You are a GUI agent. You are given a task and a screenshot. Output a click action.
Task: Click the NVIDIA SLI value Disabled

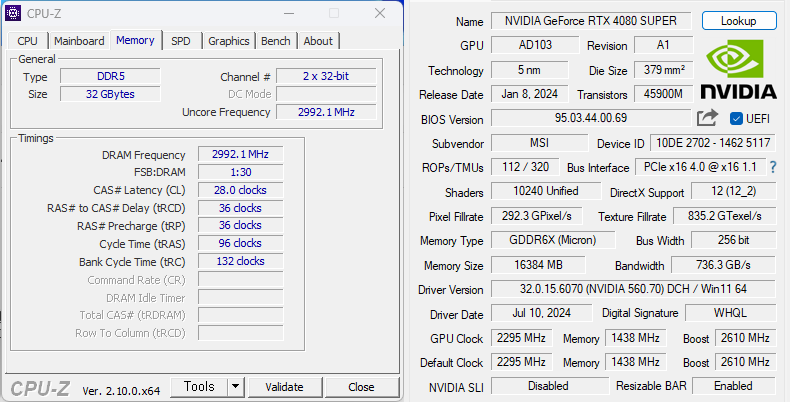548,386
